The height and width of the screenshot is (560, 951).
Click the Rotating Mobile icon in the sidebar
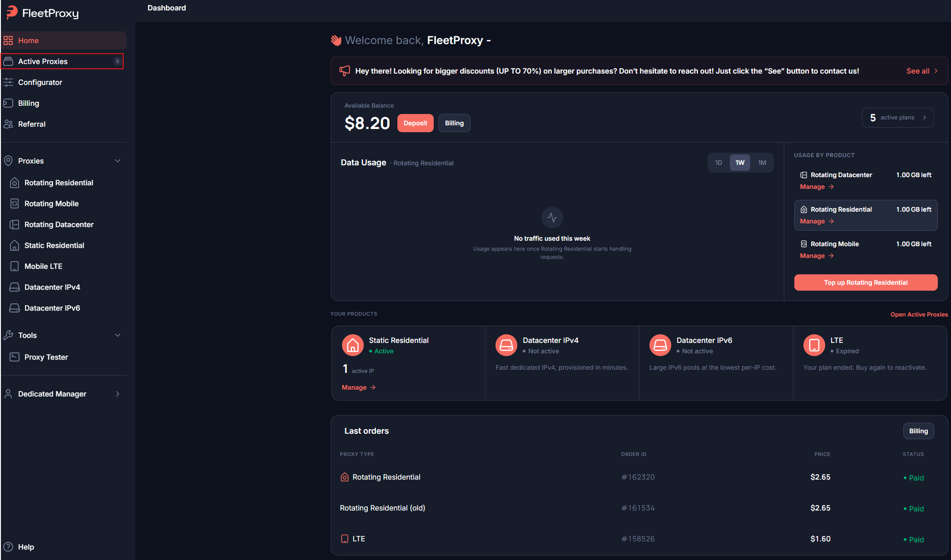pyautogui.click(x=15, y=203)
